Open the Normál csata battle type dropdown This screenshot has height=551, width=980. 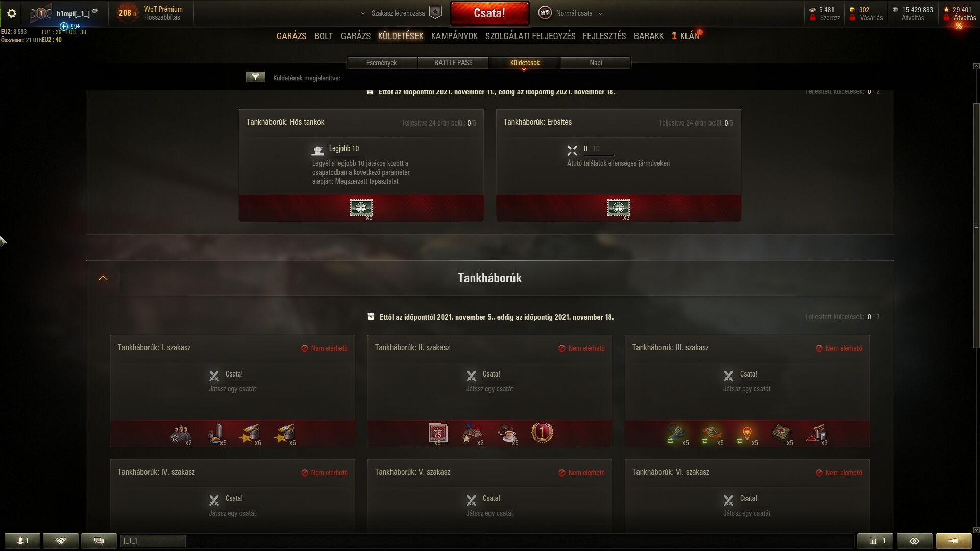tap(571, 13)
